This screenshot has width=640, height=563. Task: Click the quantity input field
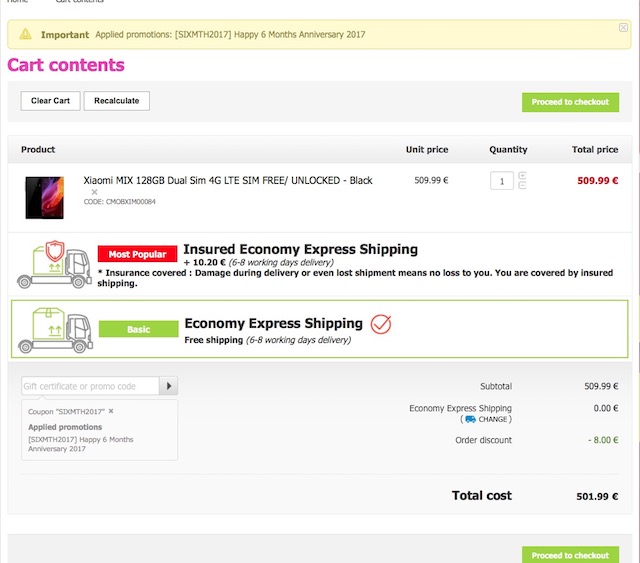501,181
